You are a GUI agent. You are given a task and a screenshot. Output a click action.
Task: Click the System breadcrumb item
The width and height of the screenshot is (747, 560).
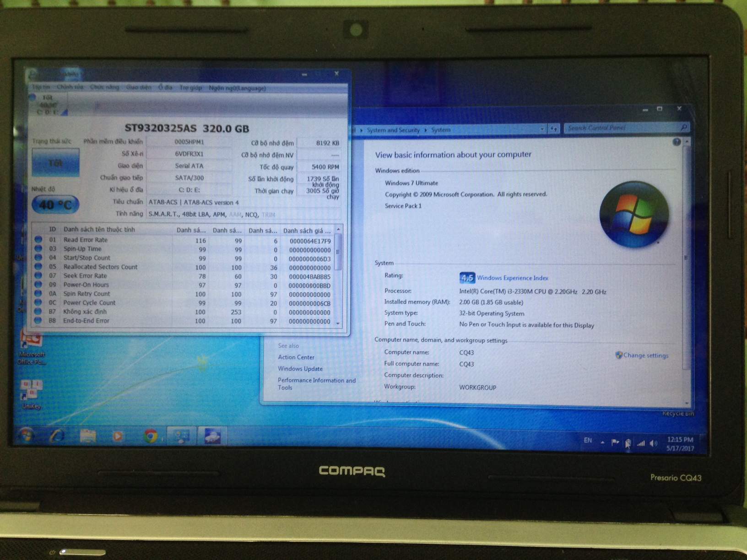[440, 130]
